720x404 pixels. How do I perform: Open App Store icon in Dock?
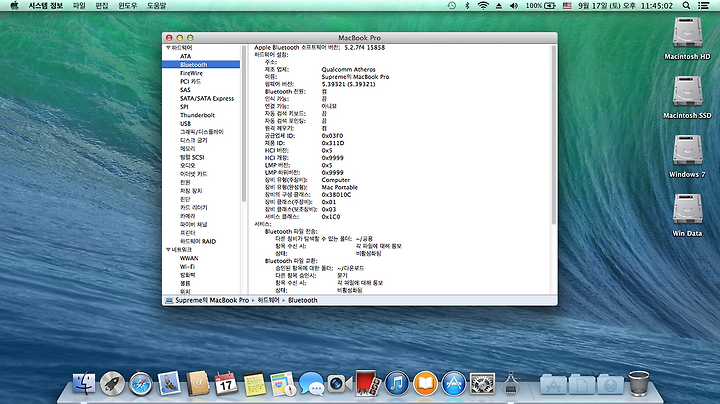[x=454, y=384]
